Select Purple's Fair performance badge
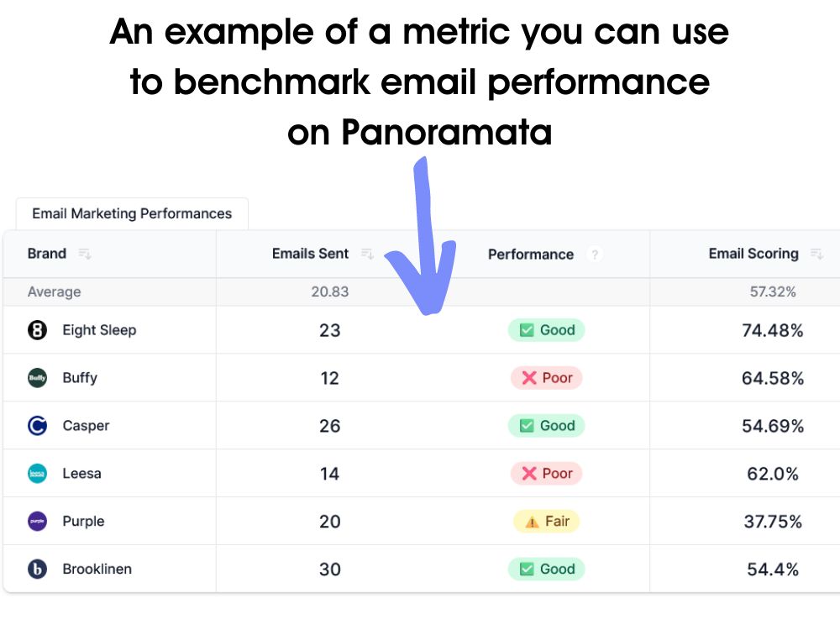Image resolution: width=840 pixels, height=630 pixels. [546, 521]
